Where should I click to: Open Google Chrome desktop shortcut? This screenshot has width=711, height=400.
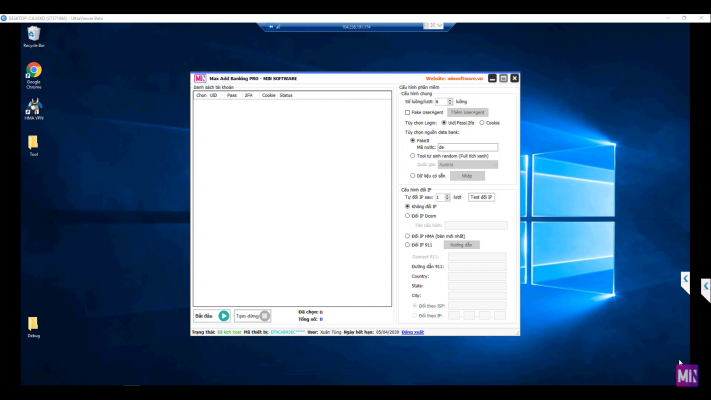(x=33, y=71)
